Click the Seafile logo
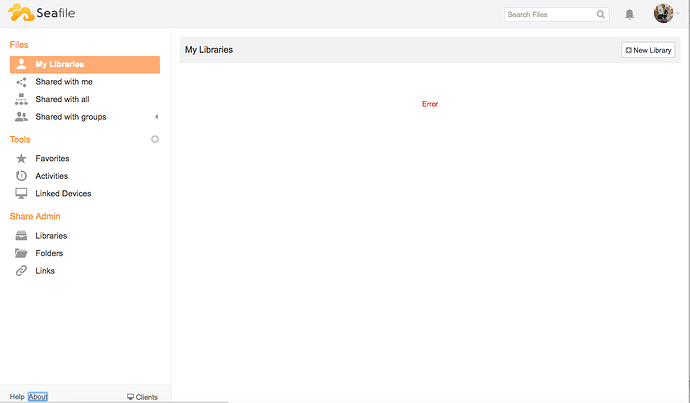 tap(40, 13)
